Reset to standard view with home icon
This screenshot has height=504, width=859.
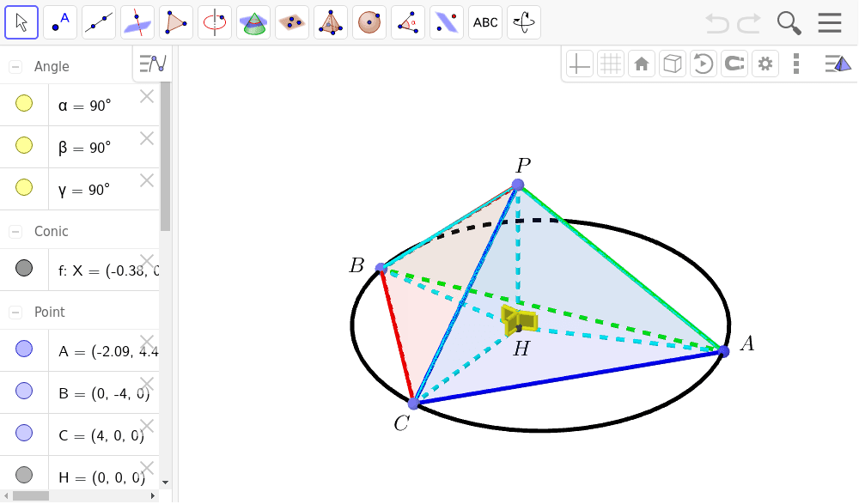(642, 64)
